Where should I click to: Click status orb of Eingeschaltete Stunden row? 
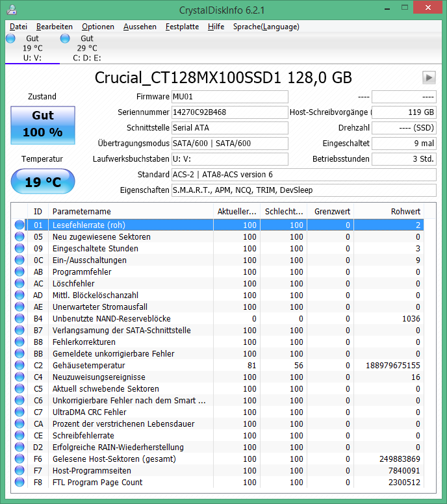(19, 249)
